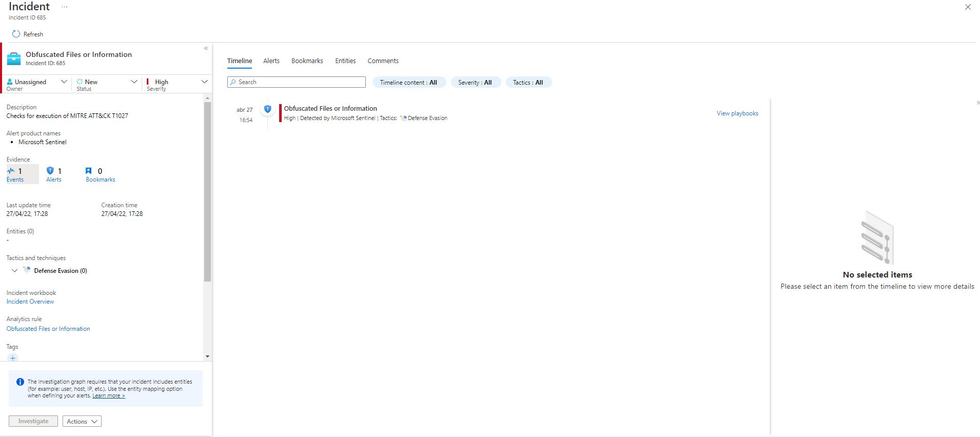The width and height of the screenshot is (980, 437).
Task: Switch to the Entities tab
Action: (x=345, y=61)
